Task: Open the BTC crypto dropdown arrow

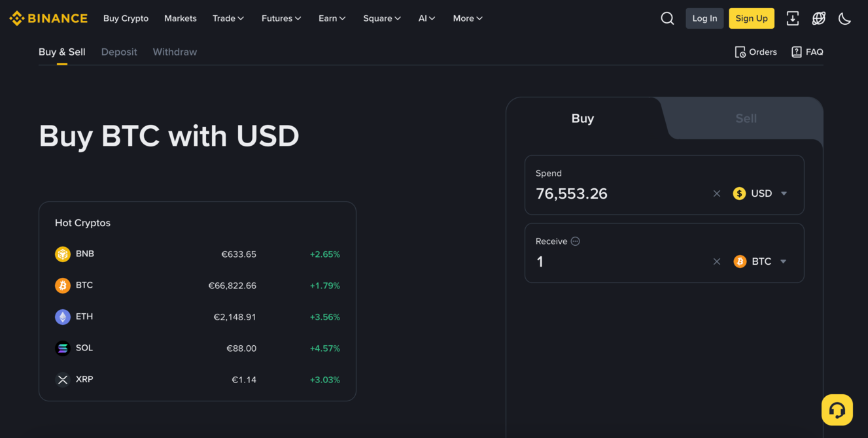Action: click(x=784, y=261)
